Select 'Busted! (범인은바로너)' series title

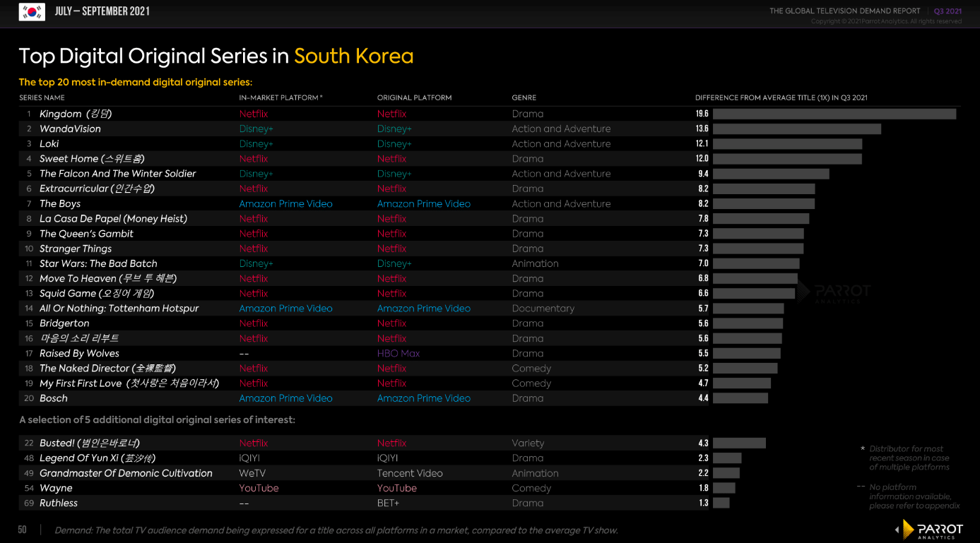click(90, 443)
